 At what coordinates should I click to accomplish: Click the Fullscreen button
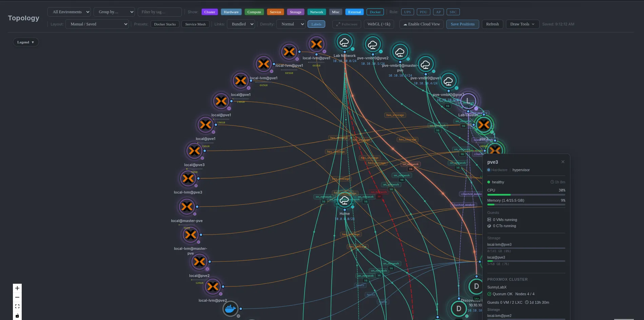347,24
